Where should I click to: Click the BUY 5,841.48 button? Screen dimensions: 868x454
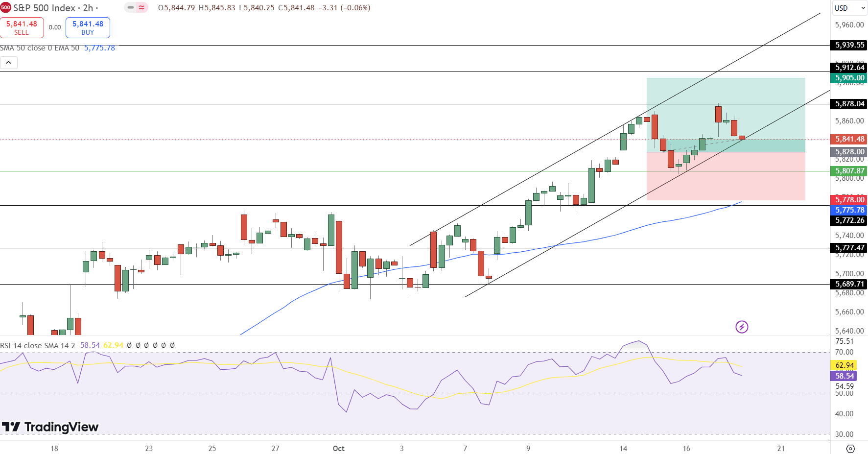click(x=88, y=27)
